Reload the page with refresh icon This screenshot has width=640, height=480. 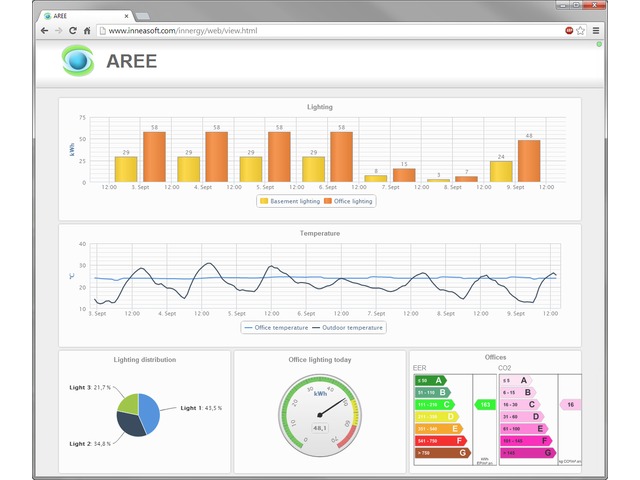[x=73, y=31]
